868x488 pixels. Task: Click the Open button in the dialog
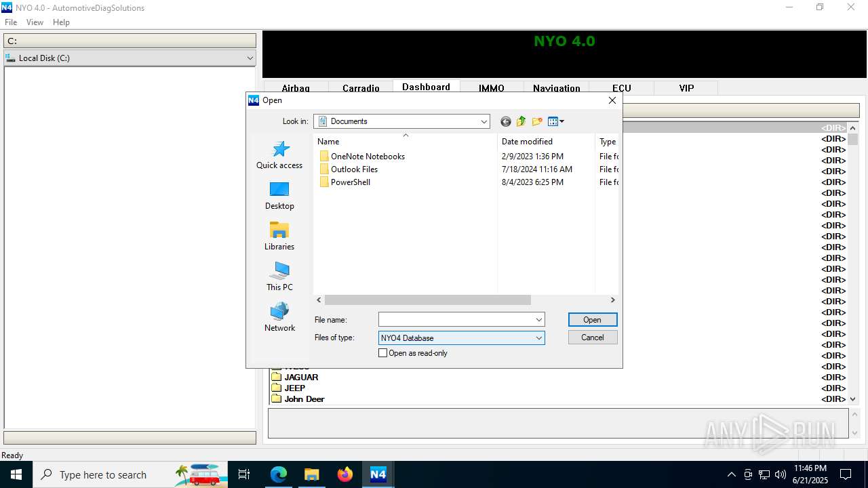point(592,320)
